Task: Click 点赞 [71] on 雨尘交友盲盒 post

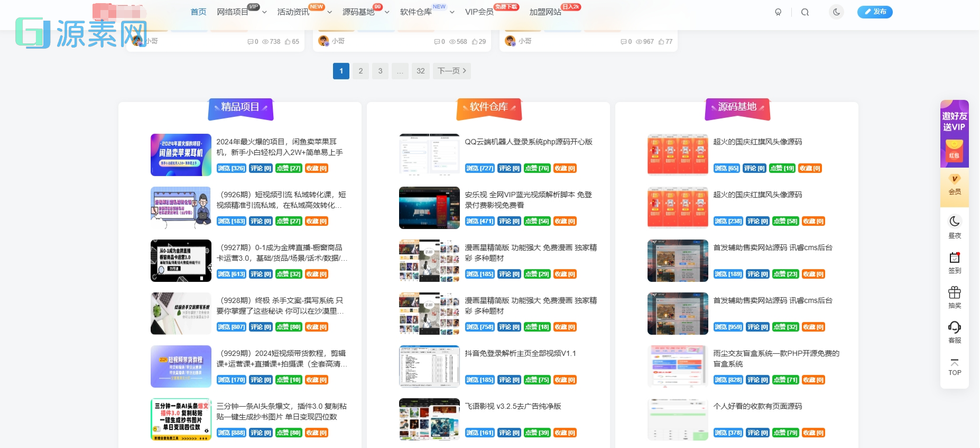Action: pos(785,380)
